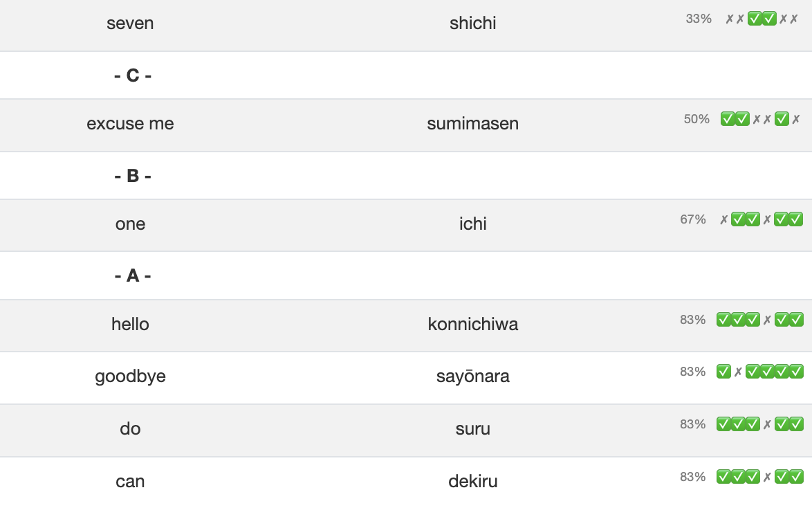Viewport: 812px width, 508px height.
Task: Click the word 'seven' in the list
Action: 130,24
